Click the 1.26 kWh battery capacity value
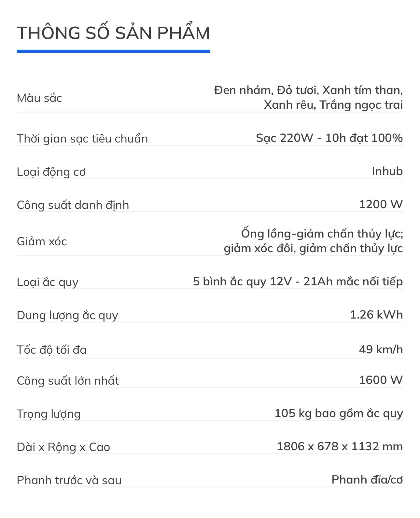Viewport: 420px width, 518px height. 376,315
